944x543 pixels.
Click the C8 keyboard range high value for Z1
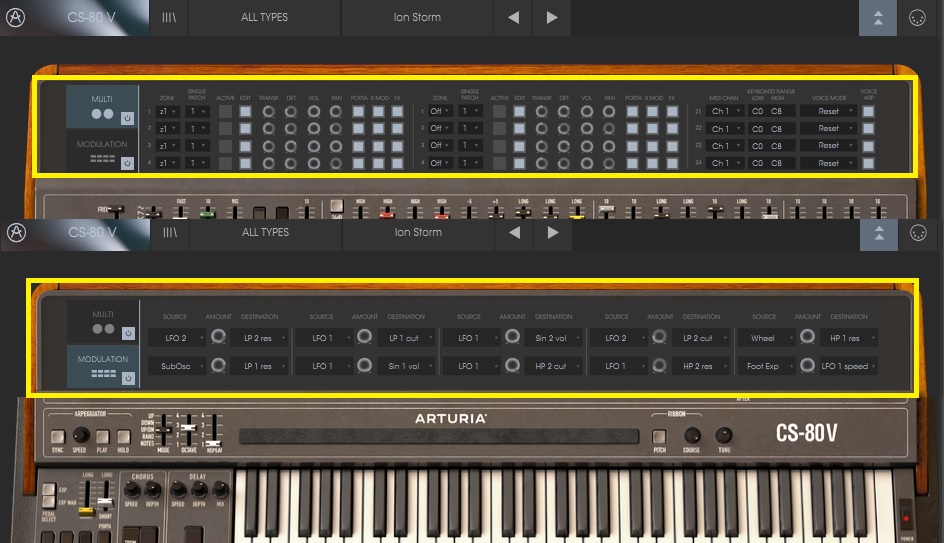coord(777,111)
